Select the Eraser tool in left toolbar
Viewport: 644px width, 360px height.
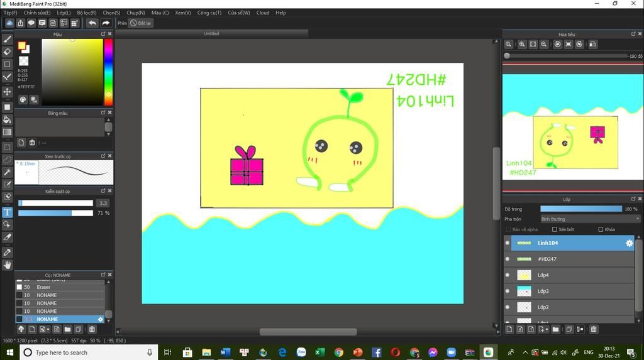click(7, 52)
